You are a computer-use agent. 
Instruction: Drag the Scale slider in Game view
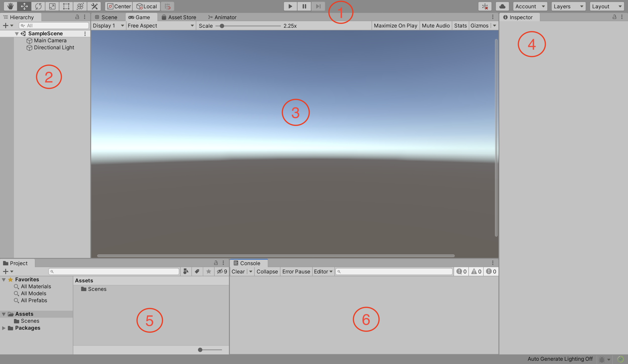[221, 26]
